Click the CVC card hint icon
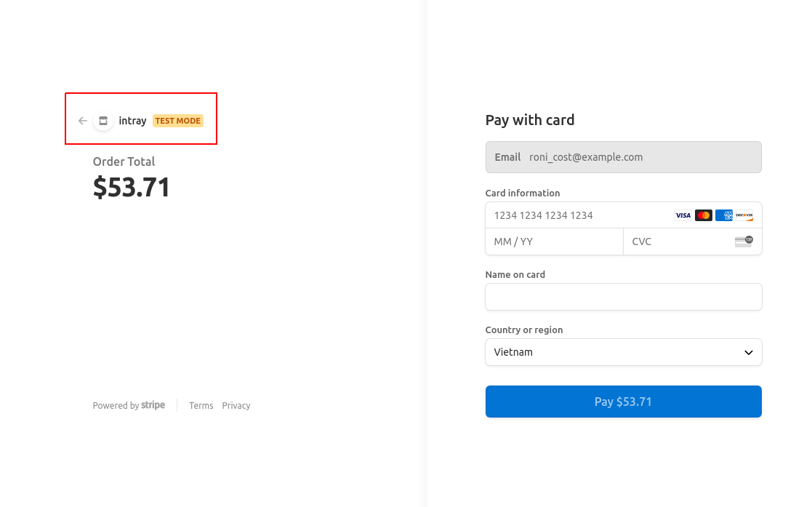This screenshot has width=812, height=507. 744,241
